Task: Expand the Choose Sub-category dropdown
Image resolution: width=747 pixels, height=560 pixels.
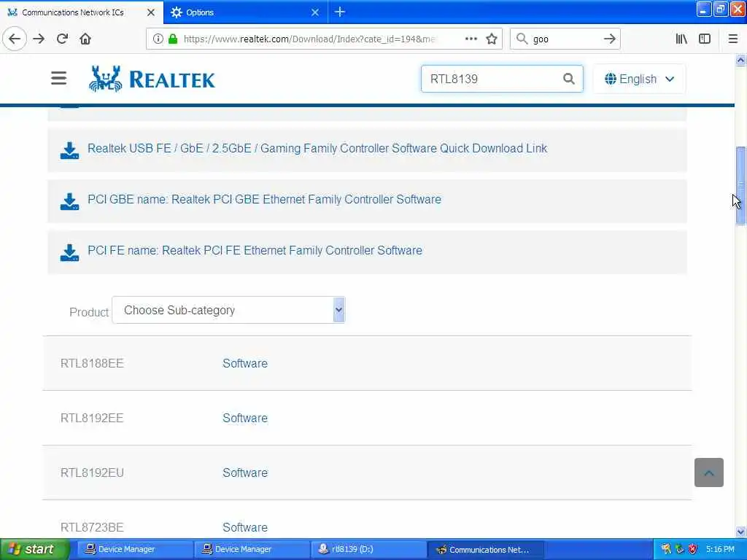Action: (228, 310)
